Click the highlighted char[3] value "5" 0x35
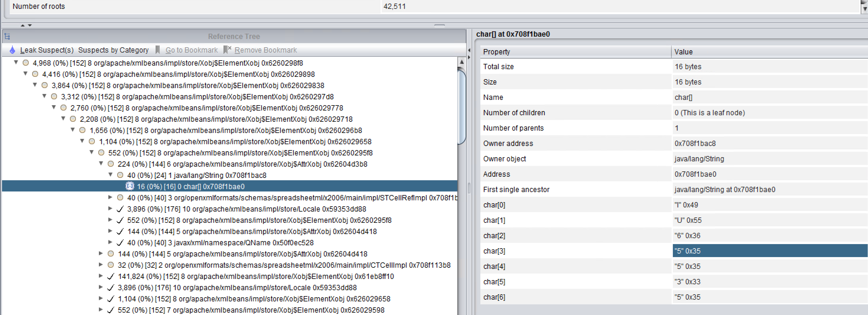868x315 pixels. (x=770, y=251)
